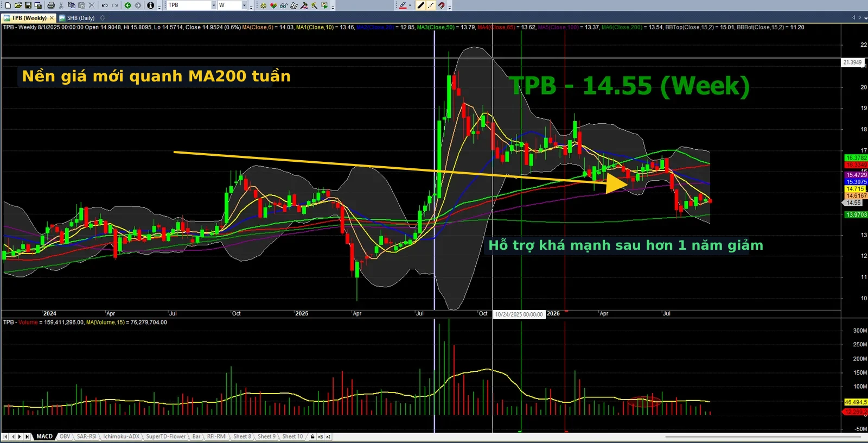
Task: Click the red magnet snap icon
Action: (x=442, y=5)
